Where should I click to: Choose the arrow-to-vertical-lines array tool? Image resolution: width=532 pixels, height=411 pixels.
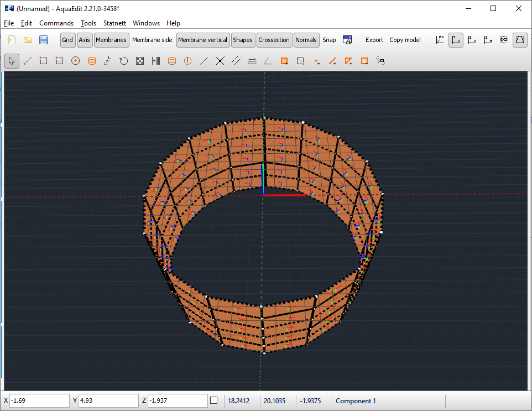coord(156,61)
